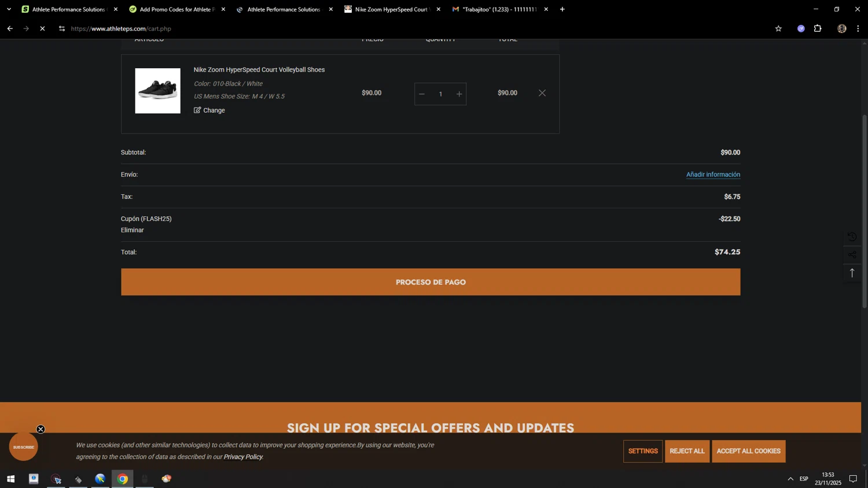The image size is (868, 488).
Task: Click the address bar URL field
Action: coord(417,28)
